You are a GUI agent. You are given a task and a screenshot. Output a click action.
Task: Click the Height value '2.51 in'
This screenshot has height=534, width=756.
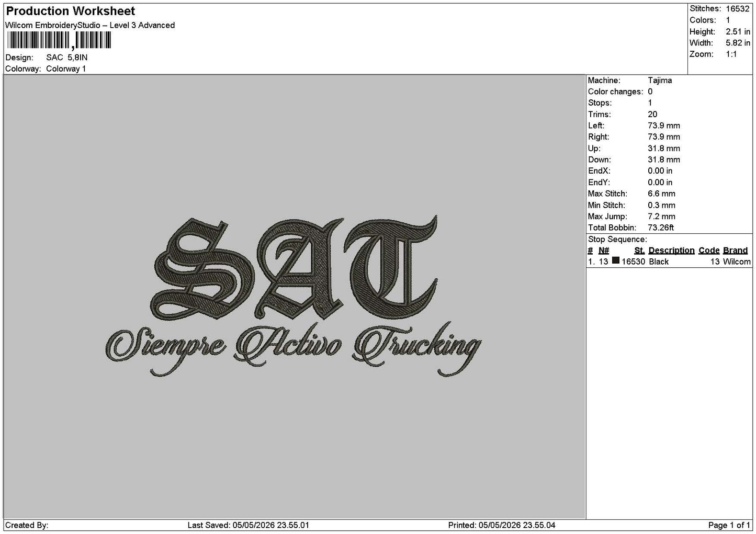tap(738, 31)
